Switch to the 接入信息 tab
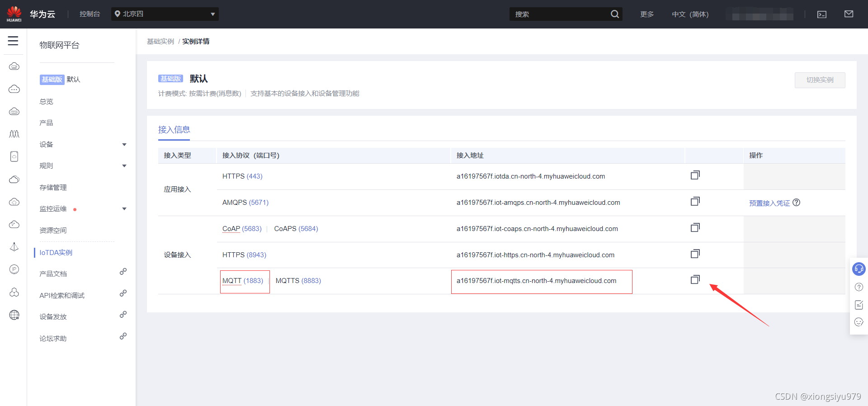This screenshot has height=406, width=868. [x=174, y=130]
